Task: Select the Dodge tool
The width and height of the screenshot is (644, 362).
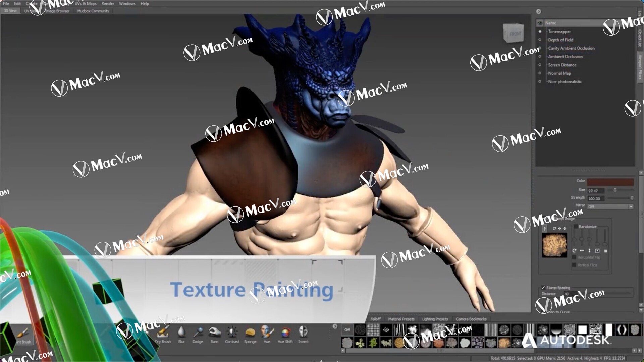Action: point(198,335)
